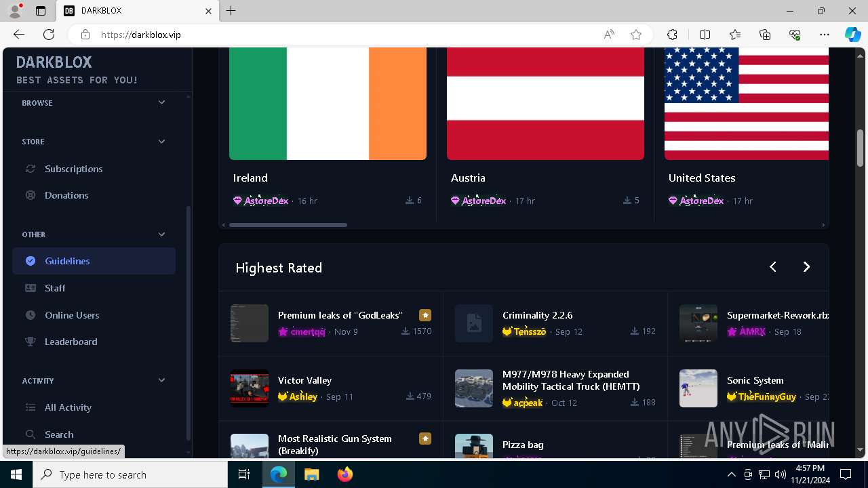Image resolution: width=868 pixels, height=488 pixels.
Task: Click the Subscriptions refresh icon
Action: tap(31, 169)
